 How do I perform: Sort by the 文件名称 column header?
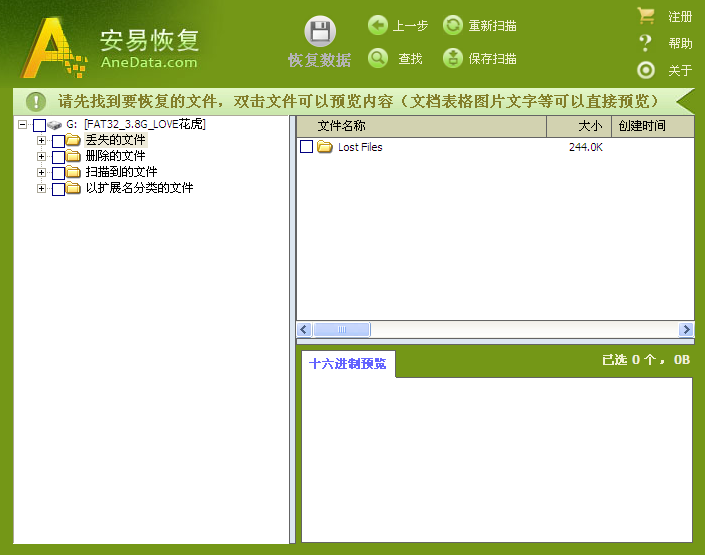click(420, 126)
